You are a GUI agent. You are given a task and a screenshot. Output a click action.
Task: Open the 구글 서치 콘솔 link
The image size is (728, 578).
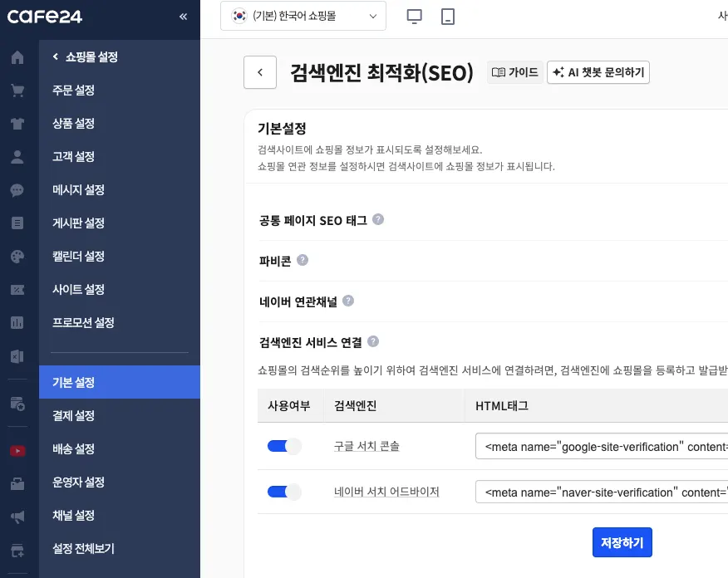[366, 446]
